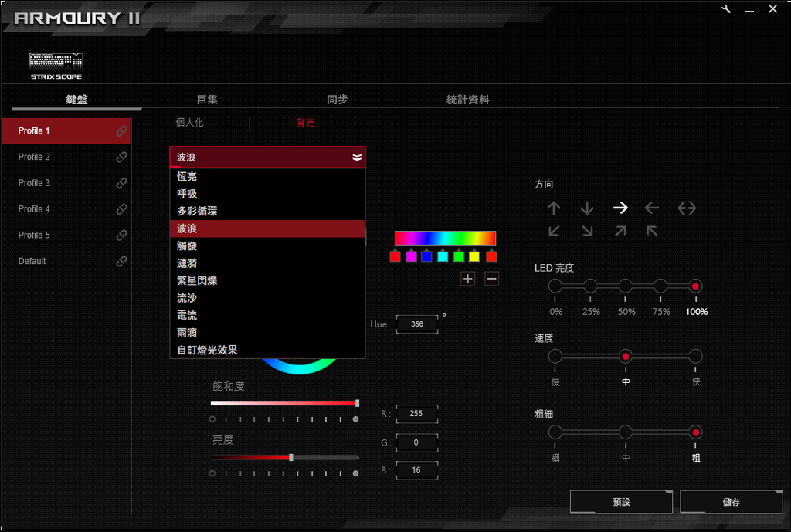Viewport: 791px width, 532px height.
Task: Select the STRIX SCOPE keyboard device icon
Action: click(56, 66)
